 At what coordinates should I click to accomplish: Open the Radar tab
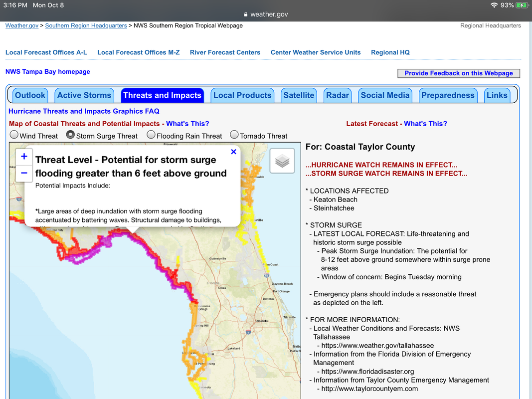(338, 95)
